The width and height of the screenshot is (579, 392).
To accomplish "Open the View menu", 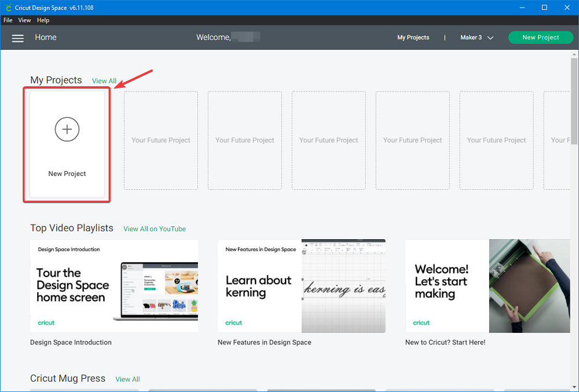I will click(24, 20).
